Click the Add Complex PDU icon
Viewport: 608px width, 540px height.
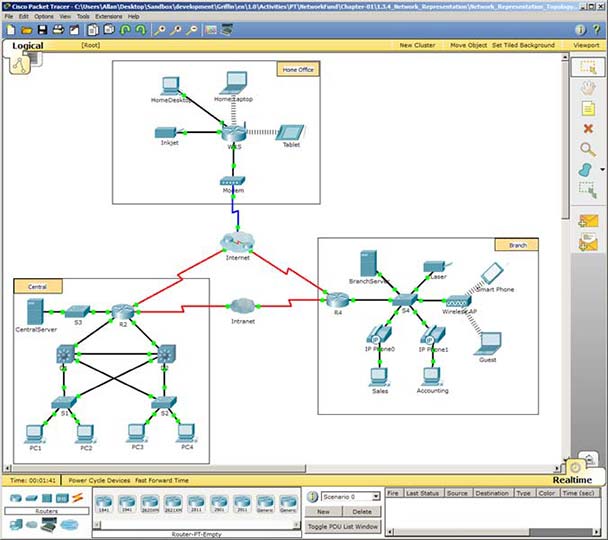(x=588, y=242)
